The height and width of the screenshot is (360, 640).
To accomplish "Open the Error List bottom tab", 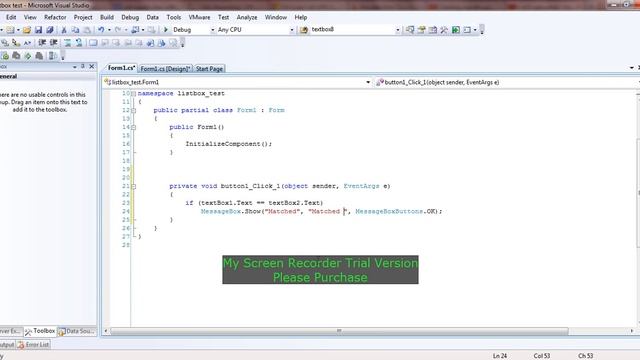I will click(x=33, y=344).
